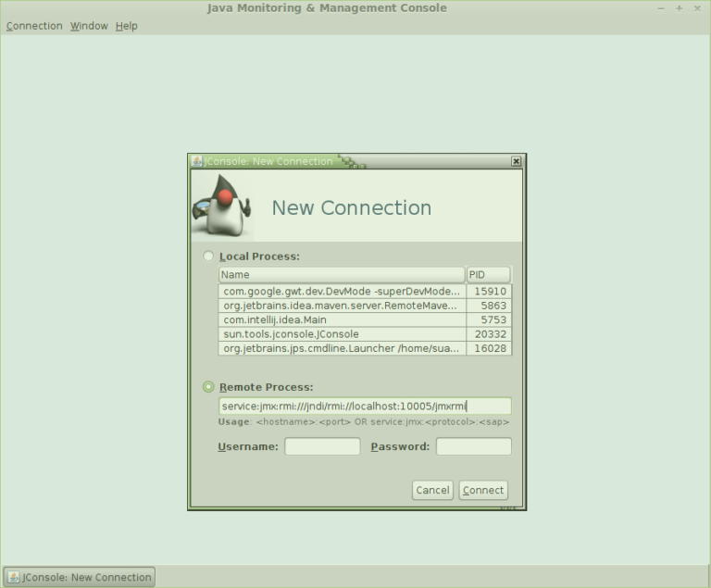Open the Window menu
Image resolution: width=711 pixels, height=588 pixels.
(89, 26)
